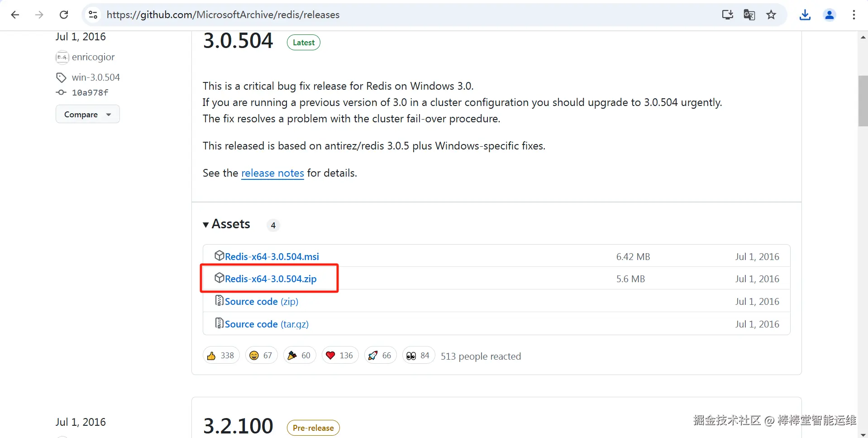
Task: Toggle the thumbs up reaction (338)
Action: (x=221, y=356)
